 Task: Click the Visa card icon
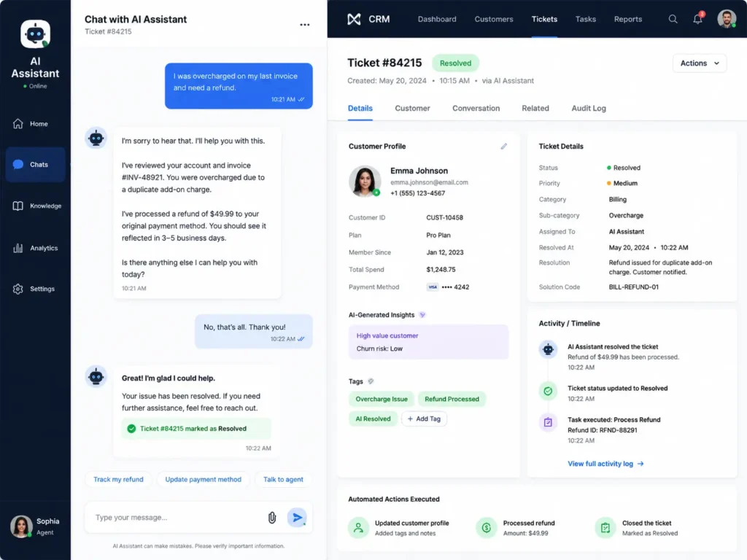432,287
